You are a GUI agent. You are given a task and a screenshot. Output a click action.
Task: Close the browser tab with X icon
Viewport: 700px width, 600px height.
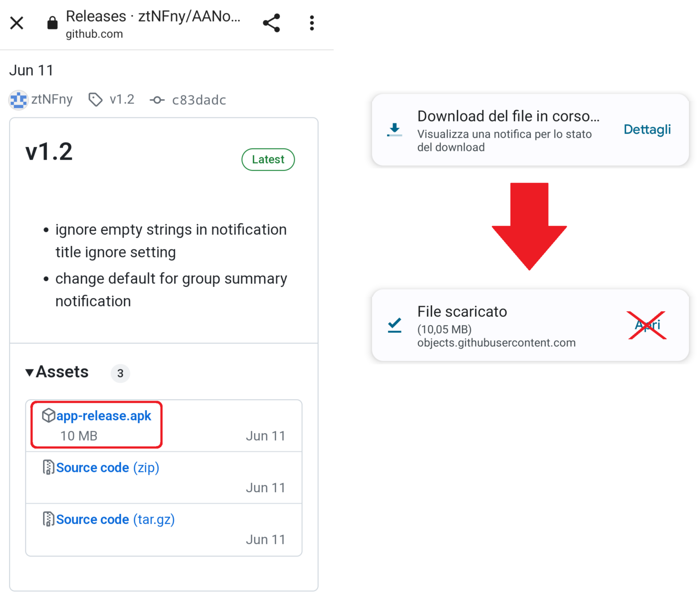(x=17, y=23)
